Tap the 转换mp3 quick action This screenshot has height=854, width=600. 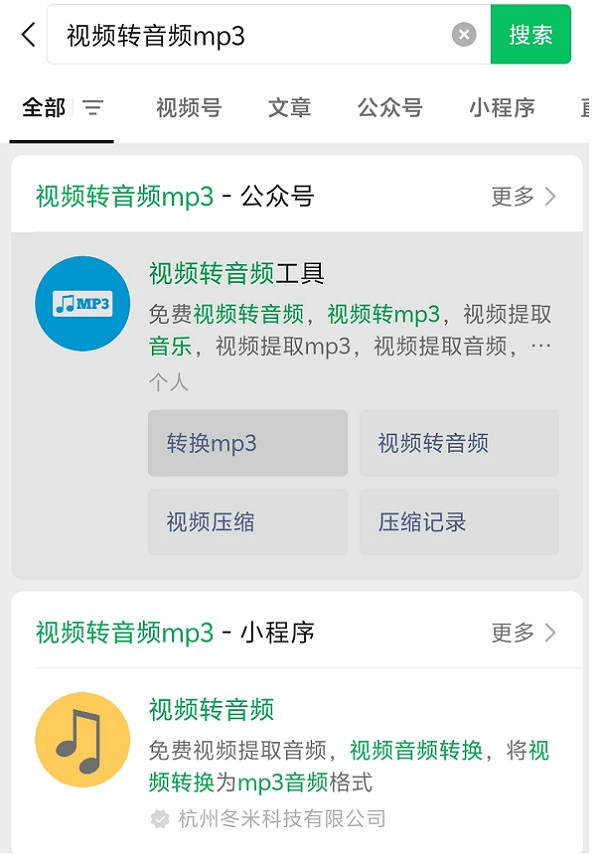tap(247, 443)
